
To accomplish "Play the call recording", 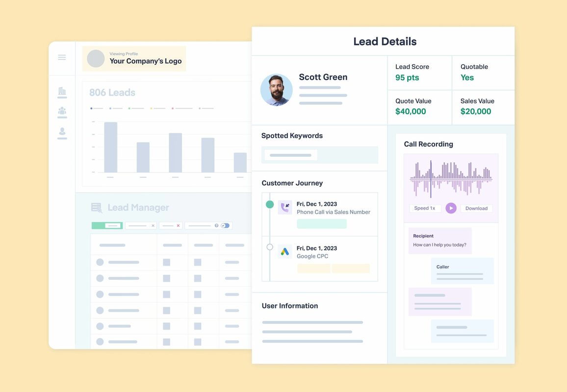I will [451, 208].
